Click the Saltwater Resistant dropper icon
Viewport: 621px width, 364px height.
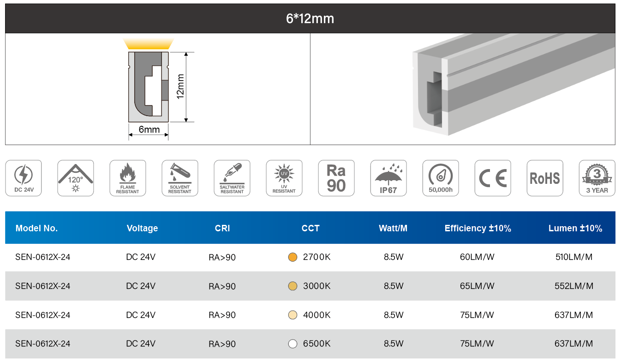(232, 178)
